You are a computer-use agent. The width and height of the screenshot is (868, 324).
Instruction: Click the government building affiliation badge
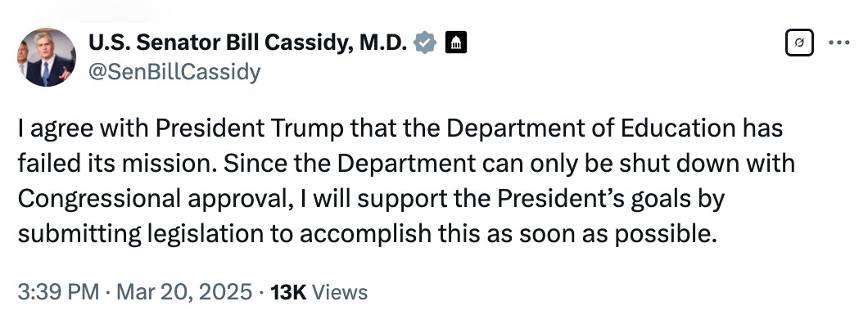(456, 43)
